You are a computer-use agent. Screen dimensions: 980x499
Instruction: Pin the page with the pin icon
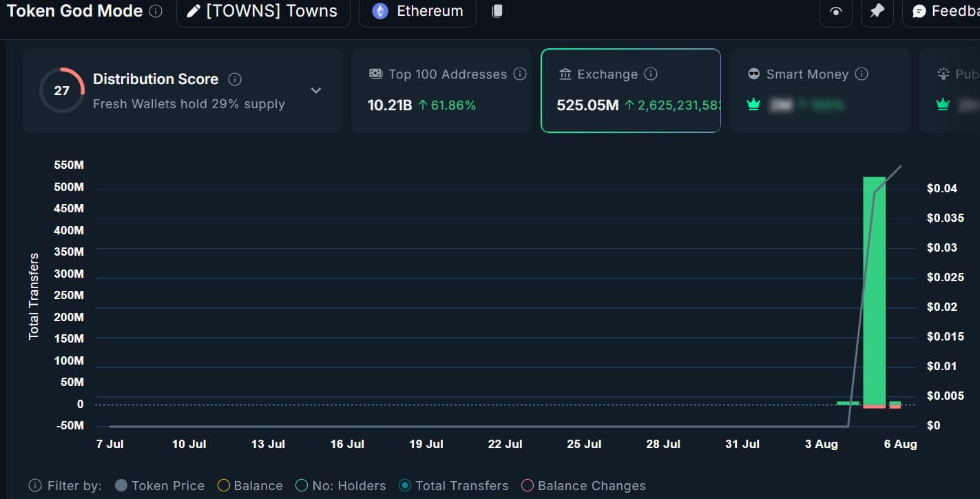(877, 12)
